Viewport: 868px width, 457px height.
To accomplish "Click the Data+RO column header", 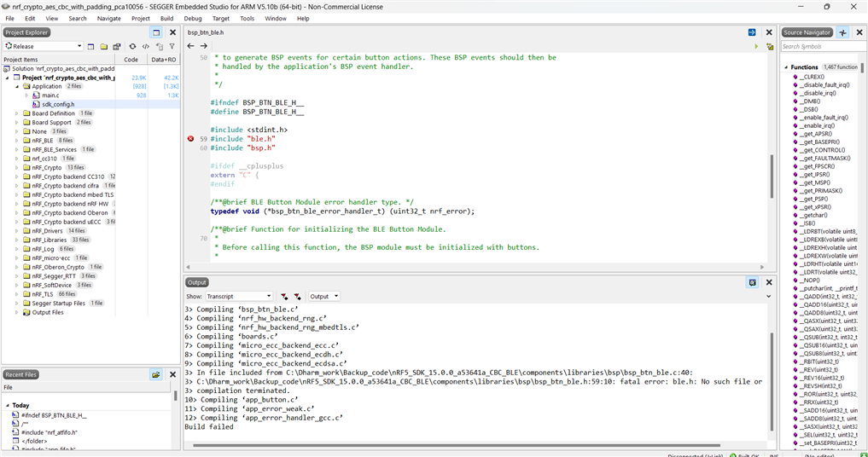I will (163, 59).
